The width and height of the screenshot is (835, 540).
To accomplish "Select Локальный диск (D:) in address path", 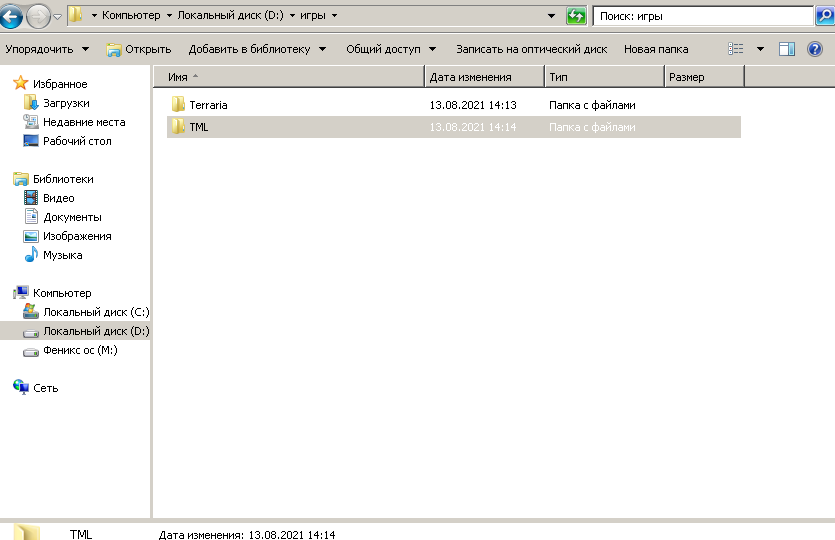I will click(x=230, y=15).
